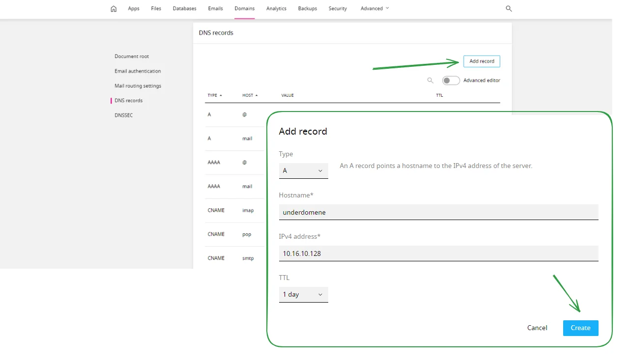Viewport: 629px width, 364px height.
Task: Click the Add record button
Action: pyautogui.click(x=482, y=61)
